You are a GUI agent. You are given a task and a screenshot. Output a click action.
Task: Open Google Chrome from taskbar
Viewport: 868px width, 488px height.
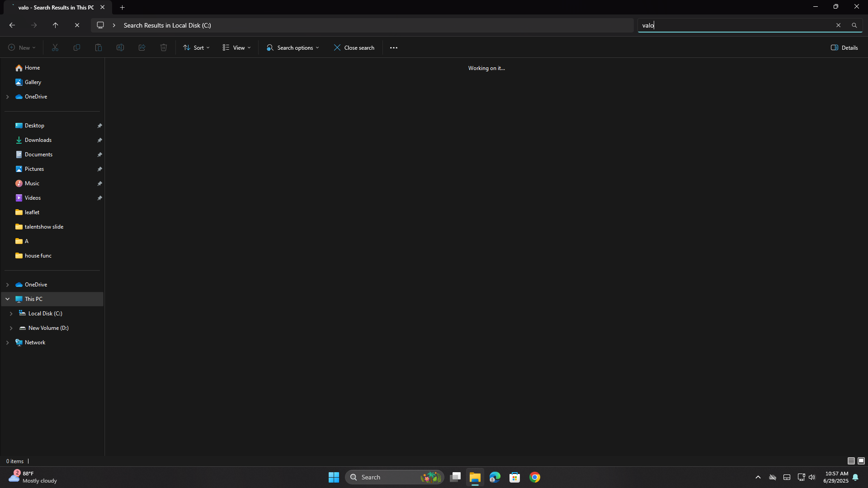(535, 477)
